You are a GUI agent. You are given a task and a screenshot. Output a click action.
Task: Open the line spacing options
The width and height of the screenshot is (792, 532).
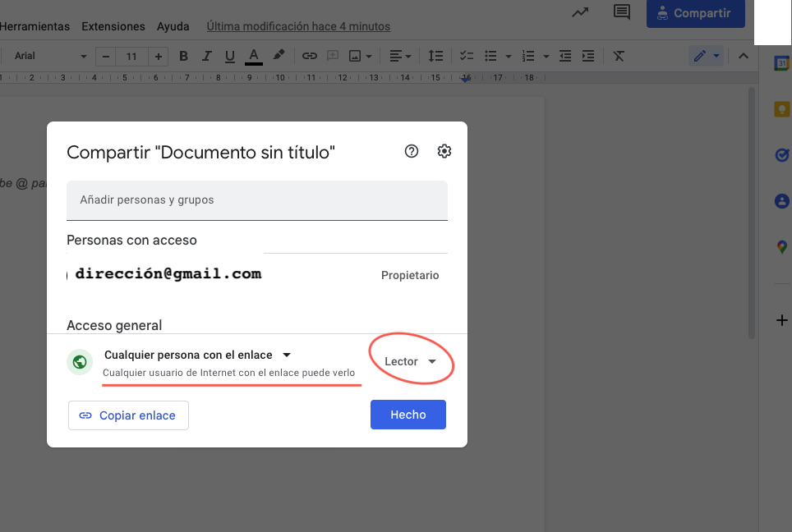click(435, 56)
